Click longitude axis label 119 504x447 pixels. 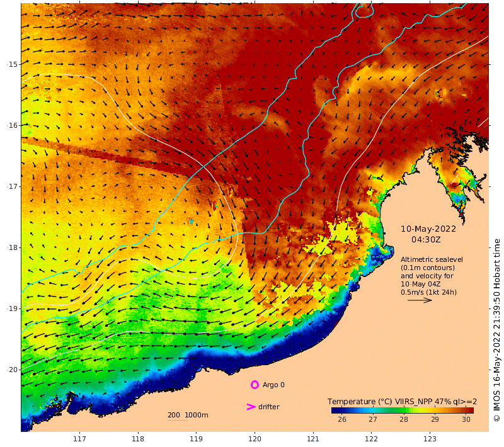197,439
